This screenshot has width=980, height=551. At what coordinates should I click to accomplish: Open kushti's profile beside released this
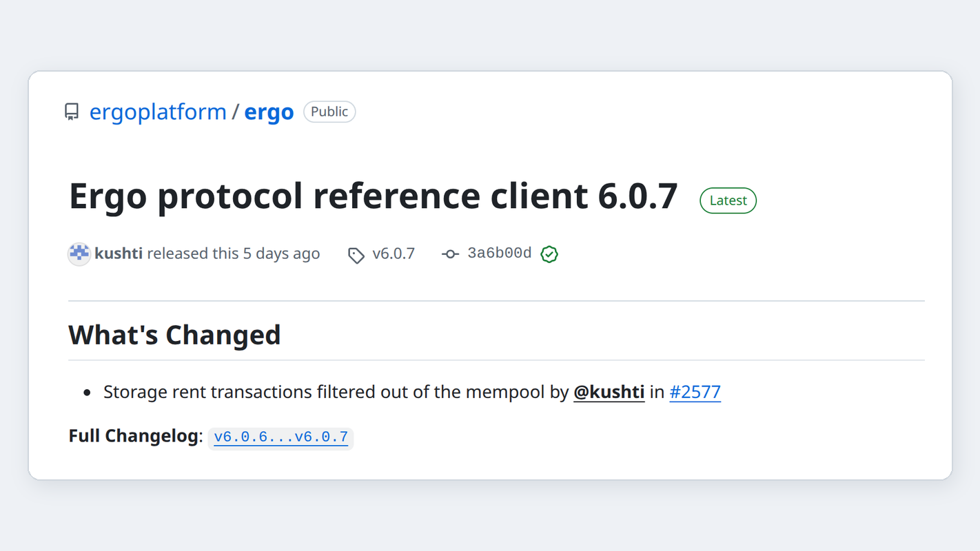[119, 253]
